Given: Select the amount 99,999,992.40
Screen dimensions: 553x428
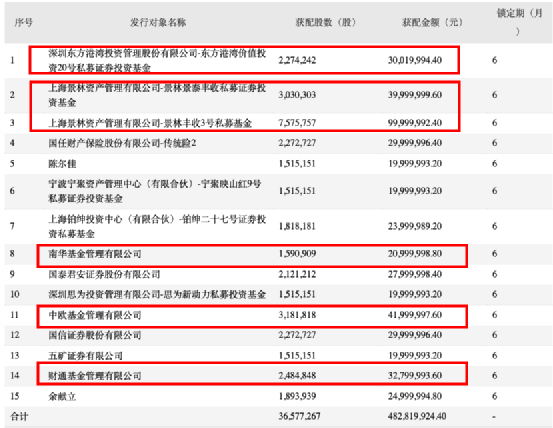Looking at the screenshot, I should pyautogui.click(x=415, y=123).
